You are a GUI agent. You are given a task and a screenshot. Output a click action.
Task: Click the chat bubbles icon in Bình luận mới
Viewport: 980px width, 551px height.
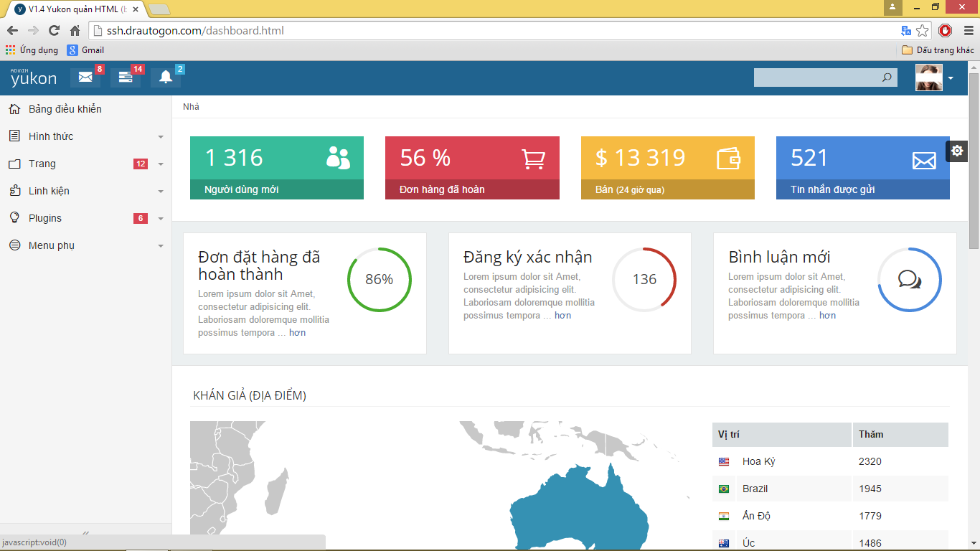coord(910,280)
